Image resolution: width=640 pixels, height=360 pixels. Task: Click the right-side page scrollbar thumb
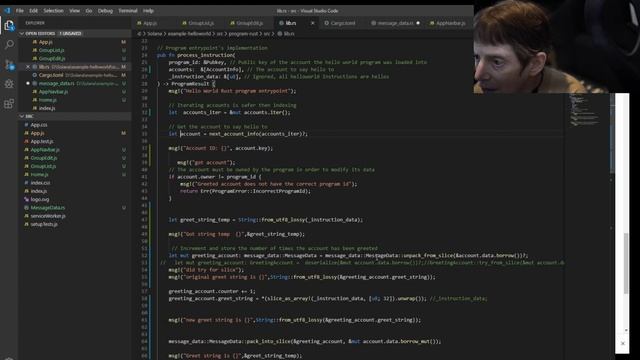(626, 263)
